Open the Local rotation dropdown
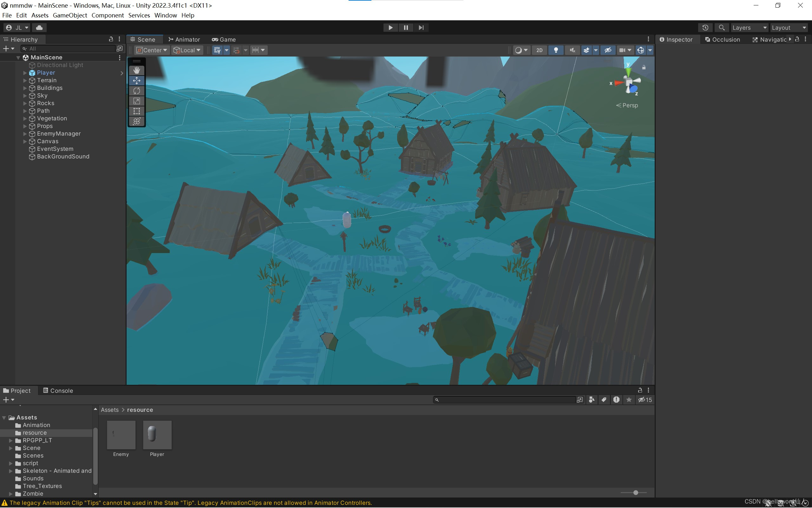The height and width of the screenshot is (508, 812). click(187, 50)
